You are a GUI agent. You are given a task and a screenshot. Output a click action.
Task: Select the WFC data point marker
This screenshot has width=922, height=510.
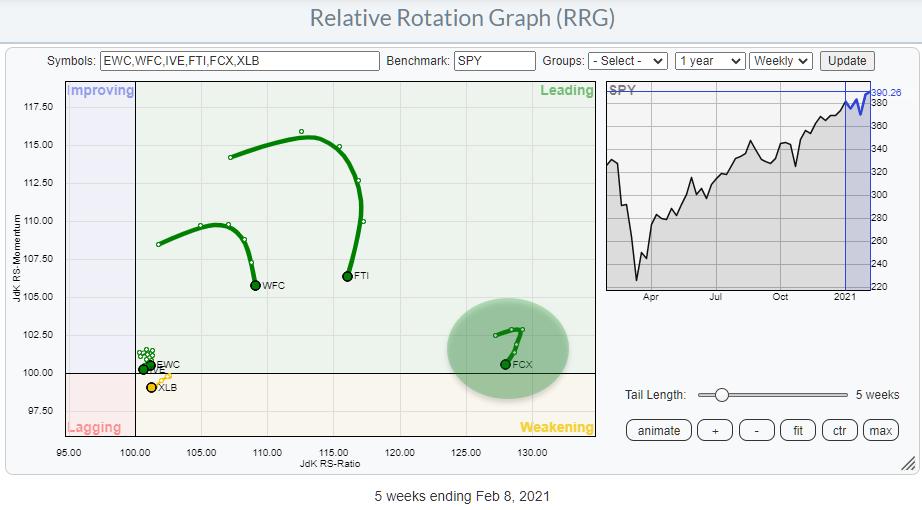(x=255, y=285)
